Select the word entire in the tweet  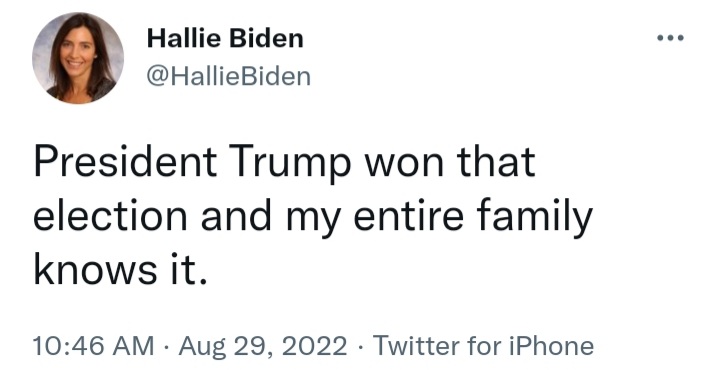point(408,215)
